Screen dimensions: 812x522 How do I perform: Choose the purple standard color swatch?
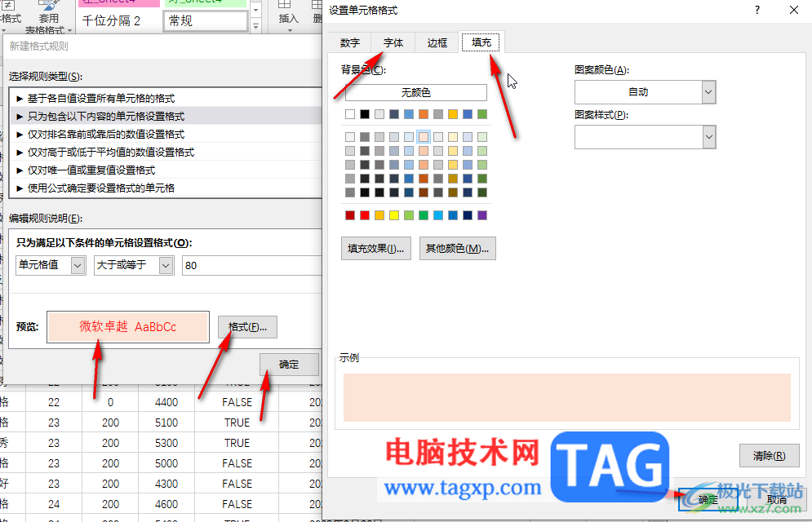tap(482, 215)
